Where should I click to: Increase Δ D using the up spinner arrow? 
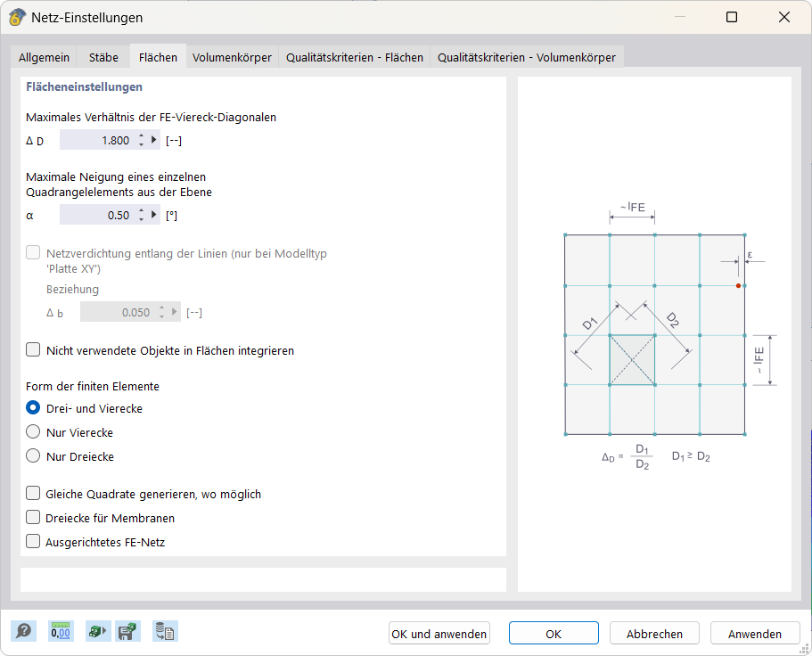pos(141,135)
